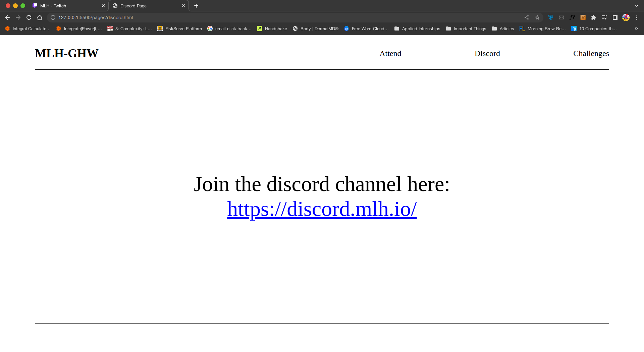Click the browser forward arrow
The image size is (644, 352).
pos(18,17)
